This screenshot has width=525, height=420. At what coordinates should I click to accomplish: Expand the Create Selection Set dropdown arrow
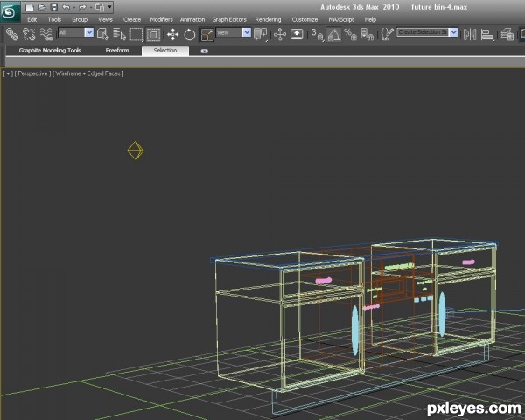453,32
